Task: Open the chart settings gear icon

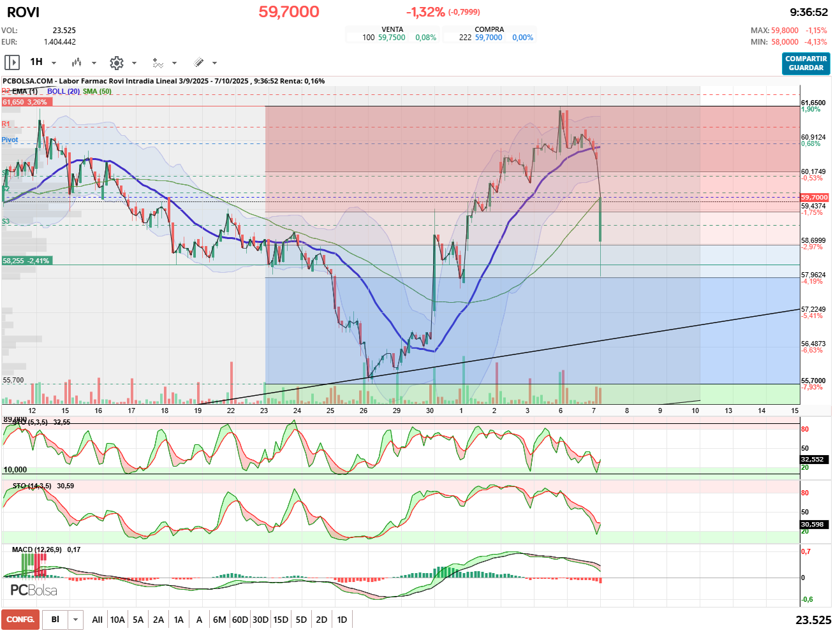Action: pos(116,62)
